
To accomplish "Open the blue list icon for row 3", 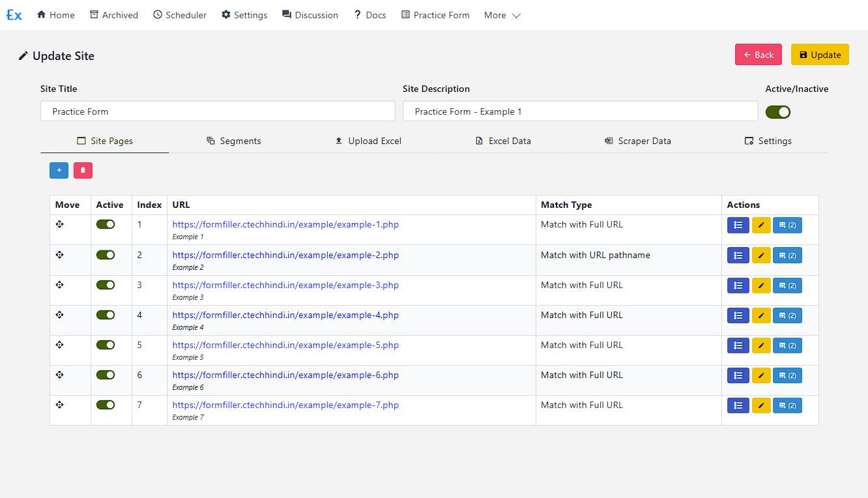I will (738, 286).
